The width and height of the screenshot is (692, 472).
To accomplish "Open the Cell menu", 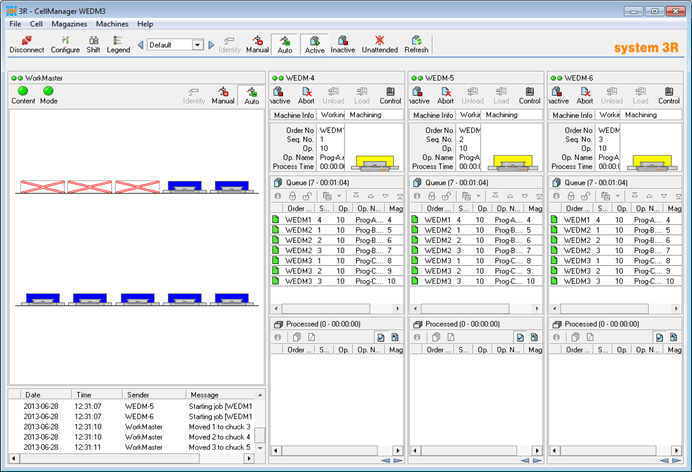I will click(x=36, y=24).
